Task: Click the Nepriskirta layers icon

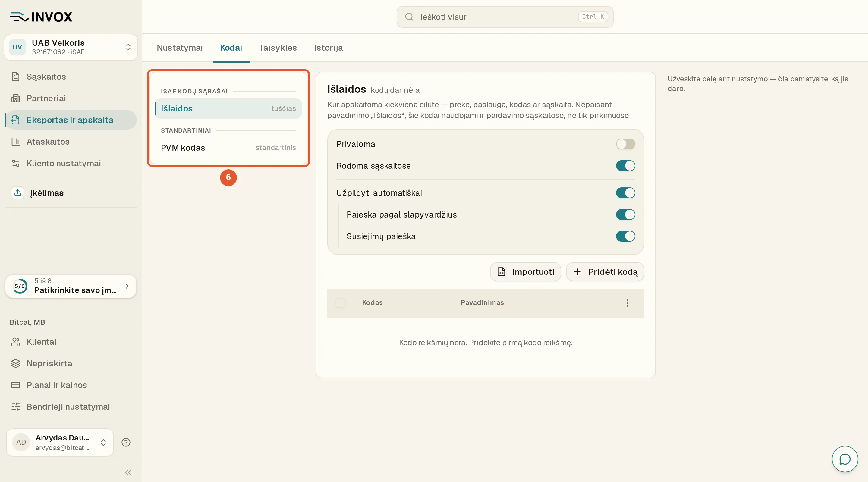Action: 15,363
